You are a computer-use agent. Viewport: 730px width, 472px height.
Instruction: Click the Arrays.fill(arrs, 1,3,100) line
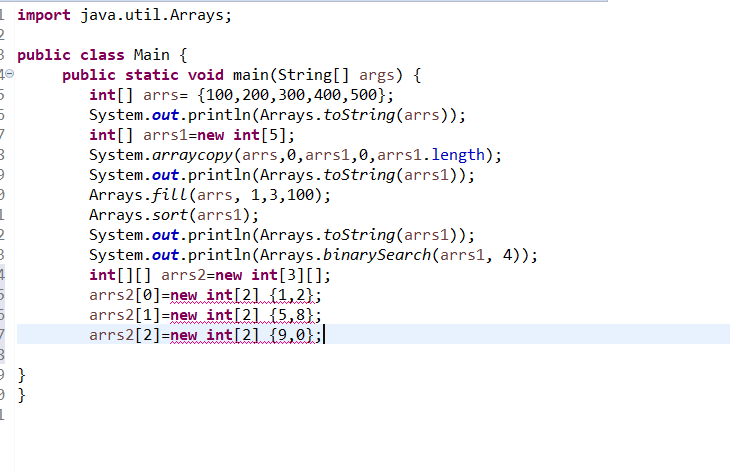click(x=210, y=195)
